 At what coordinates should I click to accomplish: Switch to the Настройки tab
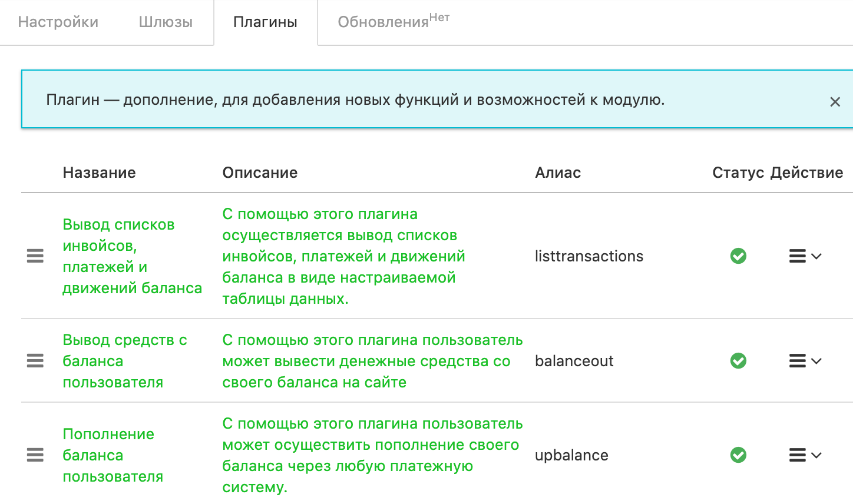click(x=58, y=22)
